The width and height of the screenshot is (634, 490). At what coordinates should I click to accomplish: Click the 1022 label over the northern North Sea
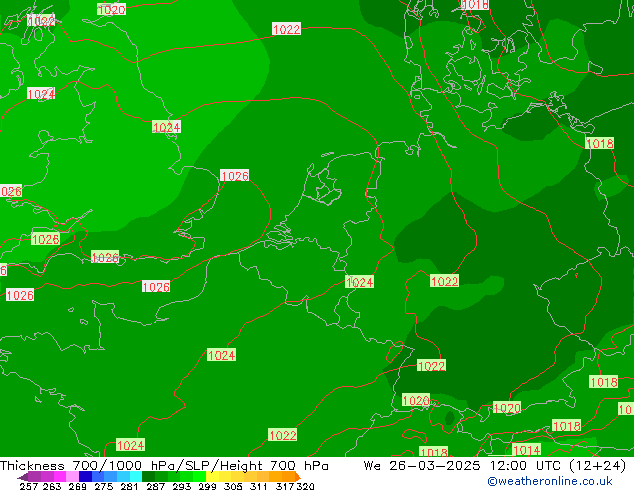[286, 29]
